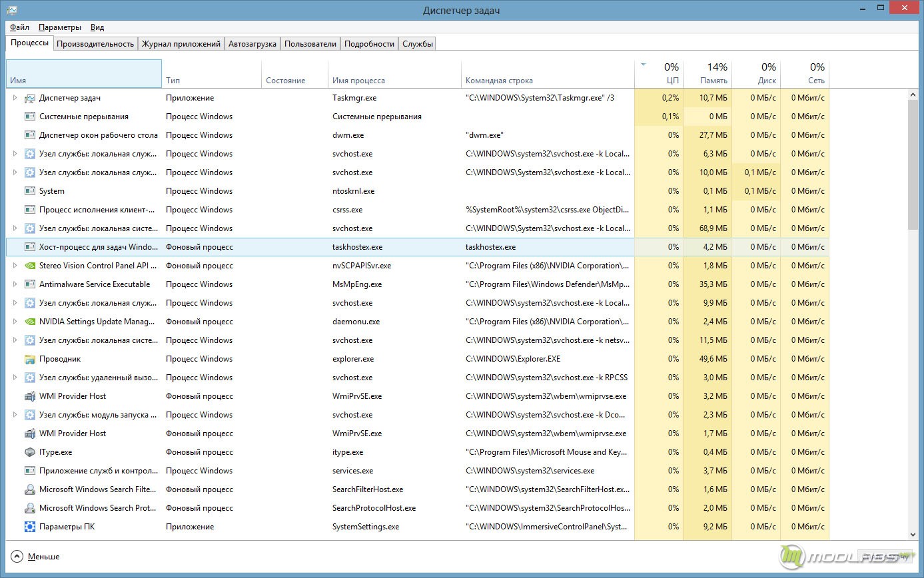
Task: Open the Файл menu
Action: tap(20, 27)
